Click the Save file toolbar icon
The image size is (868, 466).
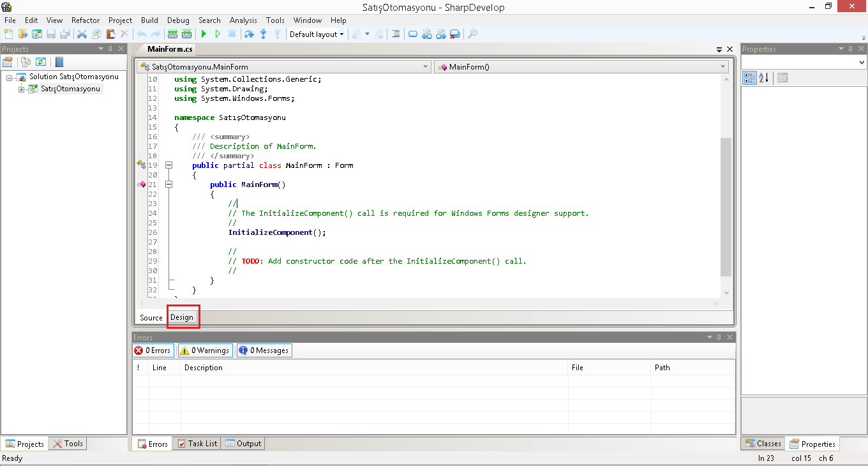click(x=50, y=34)
